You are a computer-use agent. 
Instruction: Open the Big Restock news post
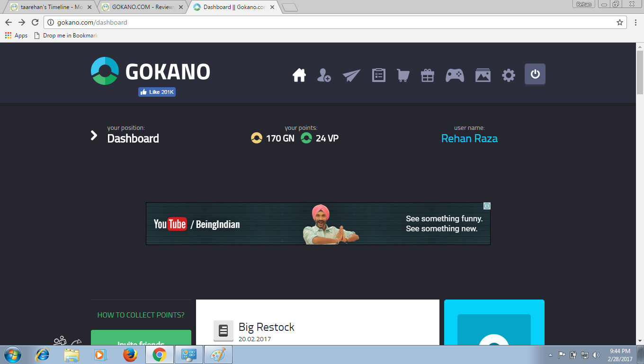pos(266,327)
